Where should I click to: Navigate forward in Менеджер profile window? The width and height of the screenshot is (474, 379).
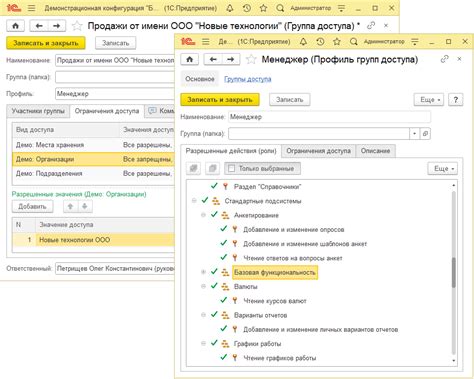(231, 59)
